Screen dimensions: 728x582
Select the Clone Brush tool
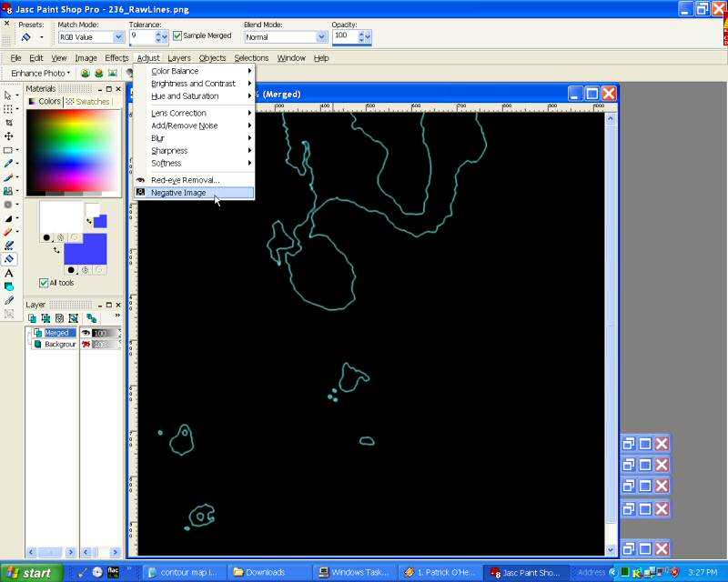click(x=9, y=191)
